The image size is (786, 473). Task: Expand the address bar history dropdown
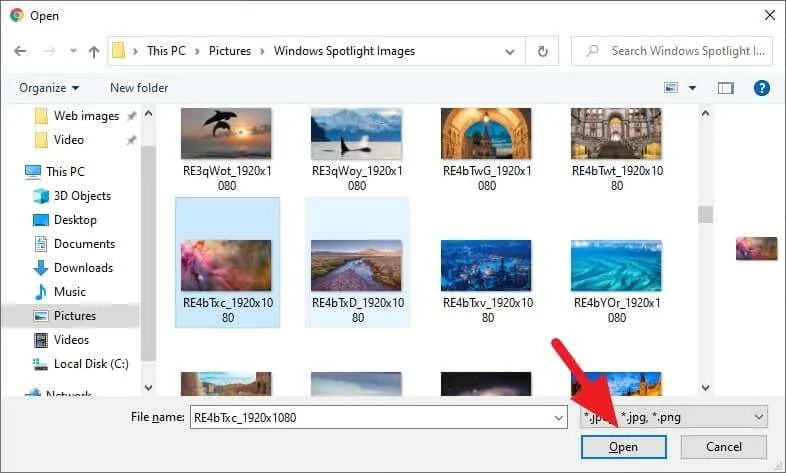click(x=510, y=52)
